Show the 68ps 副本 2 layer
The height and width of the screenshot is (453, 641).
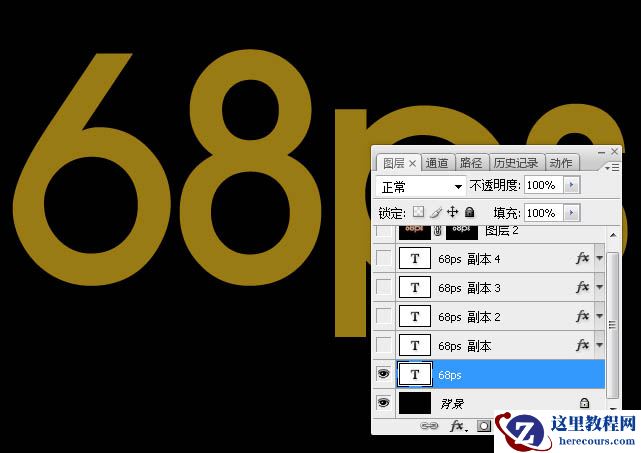point(384,316)
